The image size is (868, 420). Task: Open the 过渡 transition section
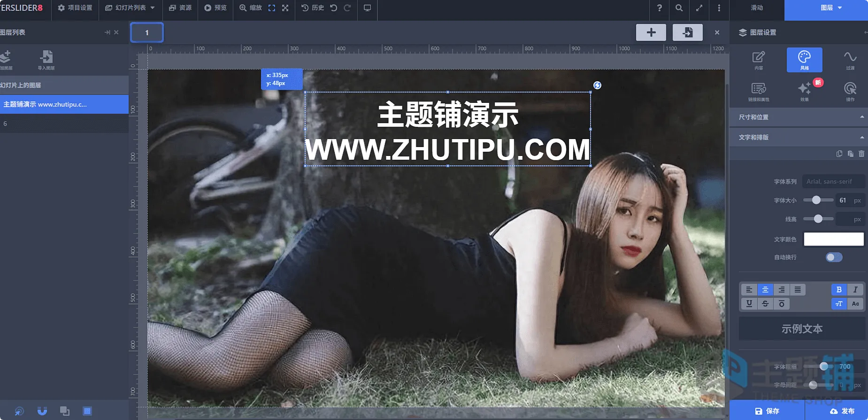pyautogui.click(x=850, y=60)
